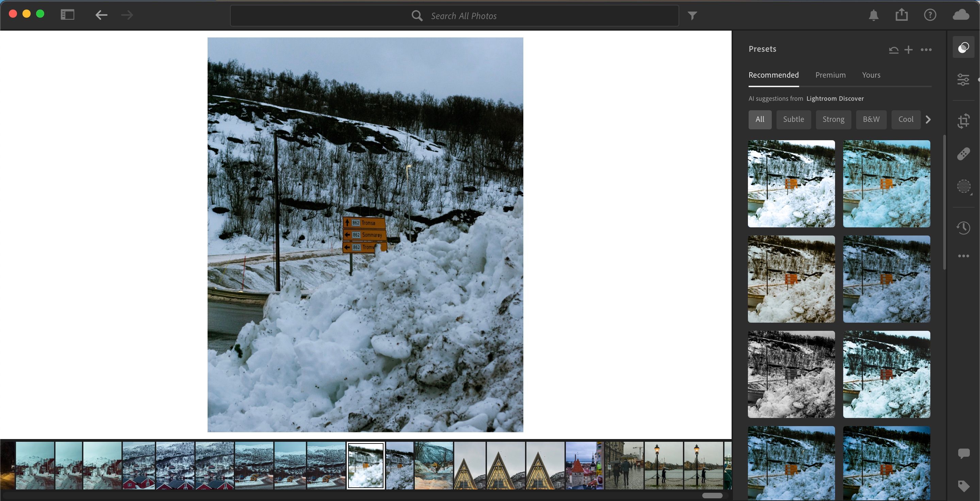Toggle the left sidebar panel
The image size is (980, 501).
pos(67,15)
